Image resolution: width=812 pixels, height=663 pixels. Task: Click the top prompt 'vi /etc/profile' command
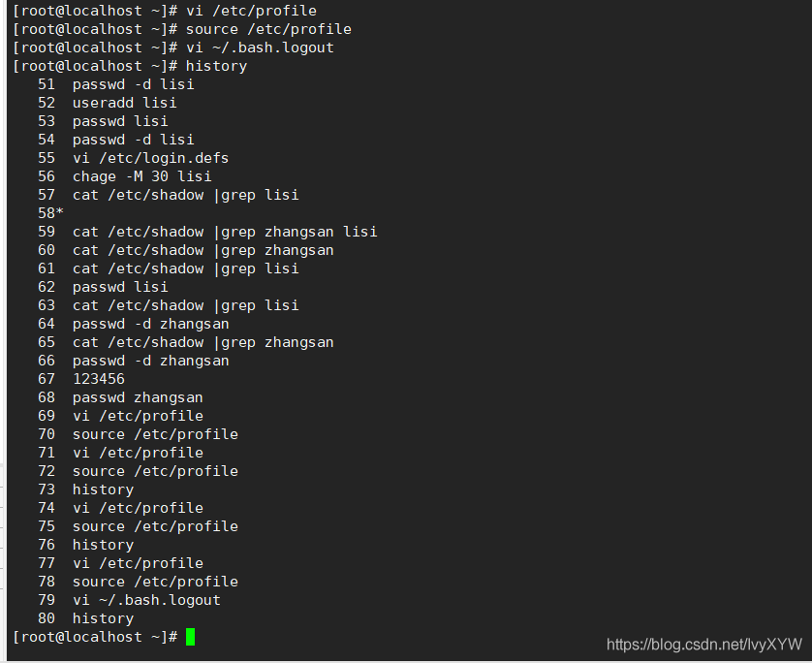[251, 11]
